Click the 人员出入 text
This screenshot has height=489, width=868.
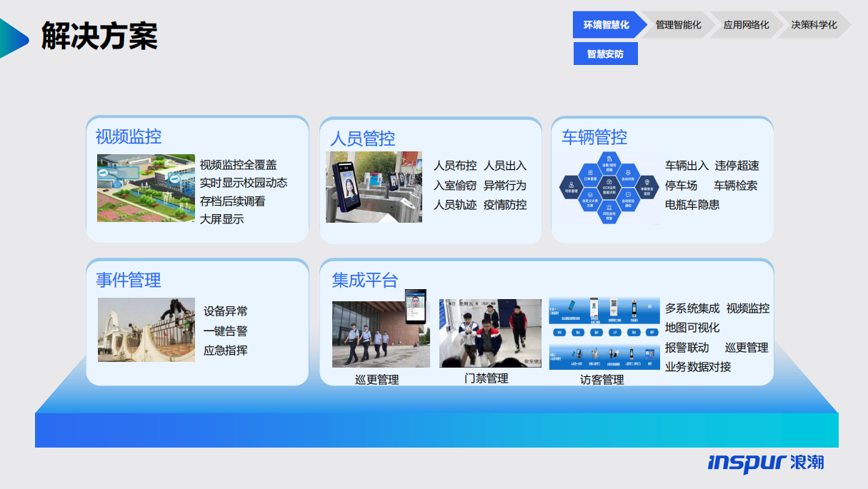pos(505,166)
